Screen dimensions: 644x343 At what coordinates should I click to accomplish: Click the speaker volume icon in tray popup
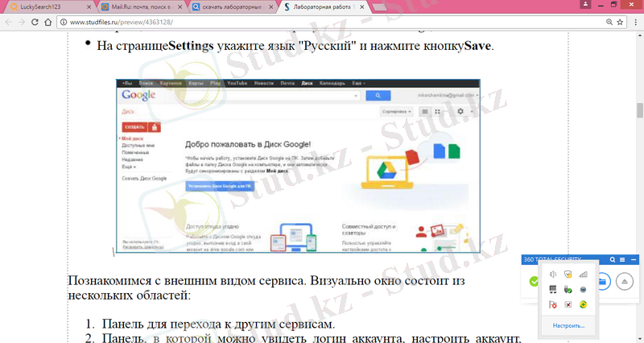[553, 275]
